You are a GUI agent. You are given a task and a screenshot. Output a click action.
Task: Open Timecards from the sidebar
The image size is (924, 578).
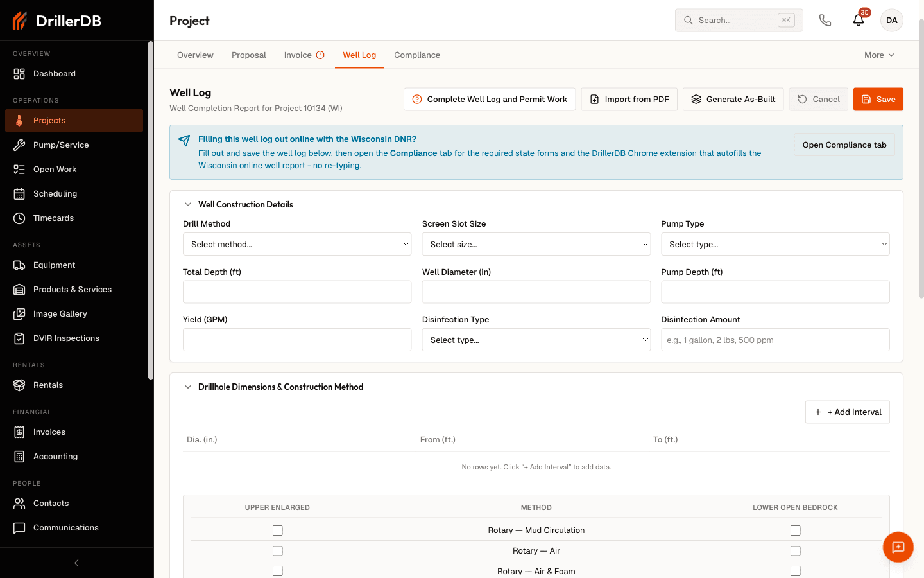74,218
